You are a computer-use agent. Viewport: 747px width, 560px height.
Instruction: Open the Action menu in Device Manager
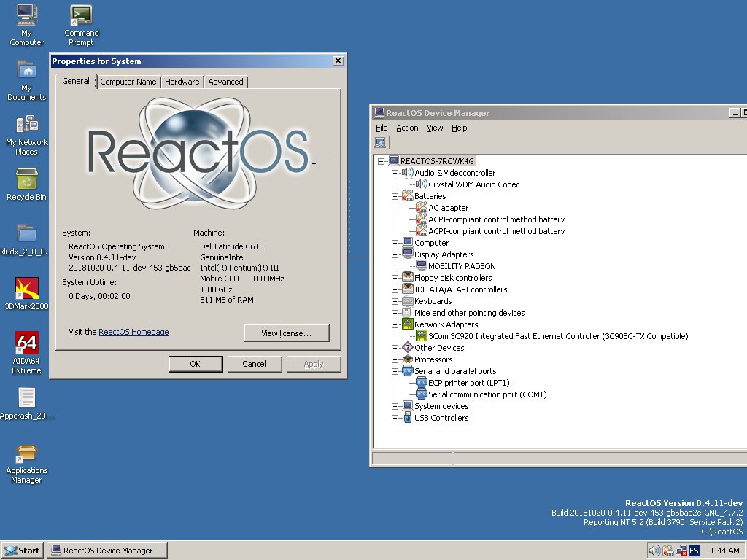[x=407, y=128]
